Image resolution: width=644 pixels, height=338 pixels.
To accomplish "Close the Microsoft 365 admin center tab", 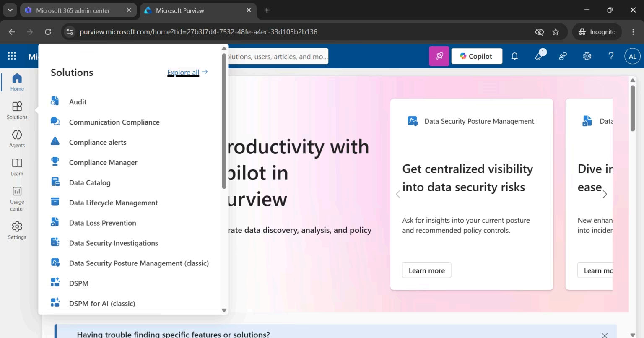I will pyautogui.click(x=129, y=10).
